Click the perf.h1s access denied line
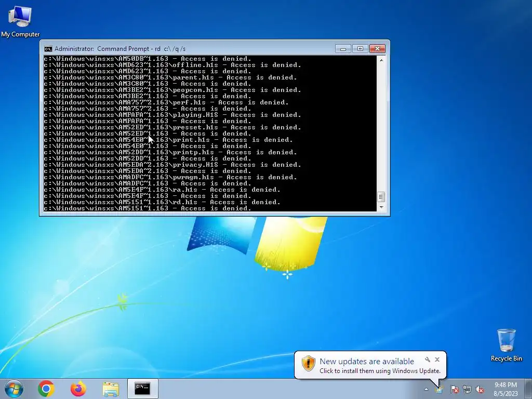The height and width of the screenshot is (399, 532). [166, 102]
